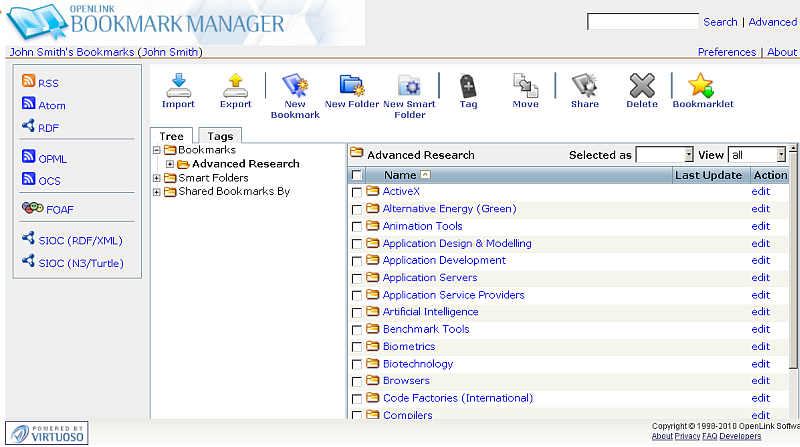This screenshot has height=447, width=800.
Task: Expand the Smart Folders tree node
Action: (156, 178)
